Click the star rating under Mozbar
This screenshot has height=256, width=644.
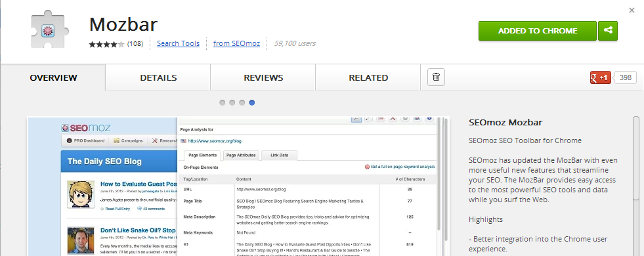pyautogui.click(x=106, y=44)
